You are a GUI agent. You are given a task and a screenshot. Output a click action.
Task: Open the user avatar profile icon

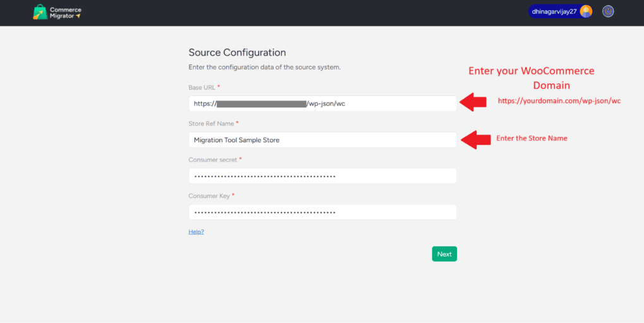586,11
